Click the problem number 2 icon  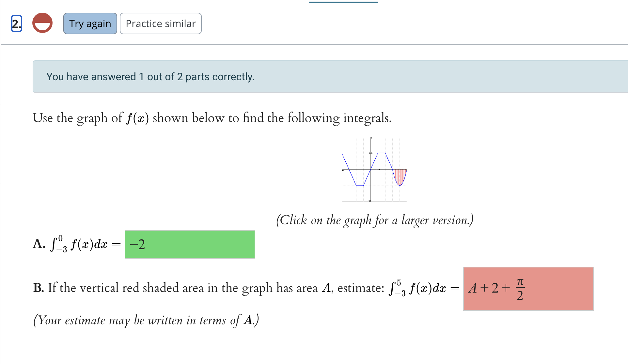pyautogui.click(x=16, y=23)
